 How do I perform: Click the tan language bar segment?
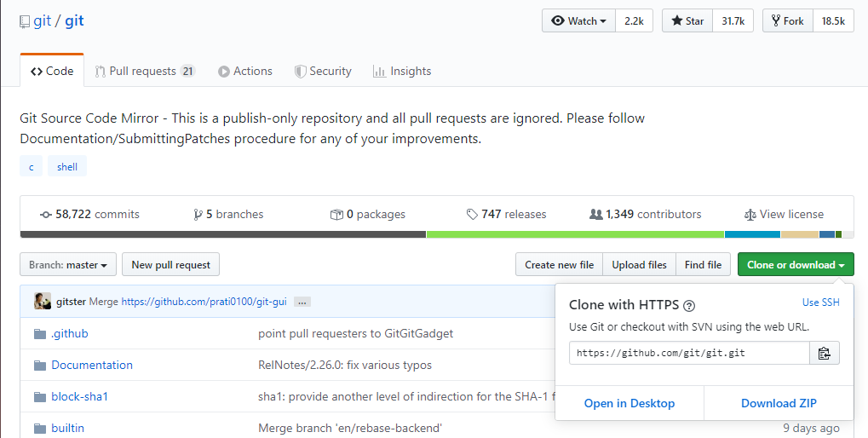tap(799, 235)
